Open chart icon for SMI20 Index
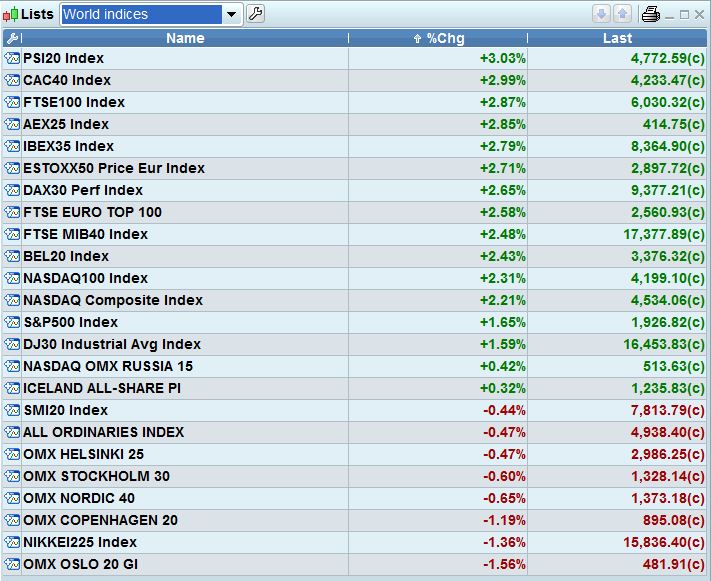Image resolution: width=711 pixels, height=581 pixels. [x=12, y=410]
